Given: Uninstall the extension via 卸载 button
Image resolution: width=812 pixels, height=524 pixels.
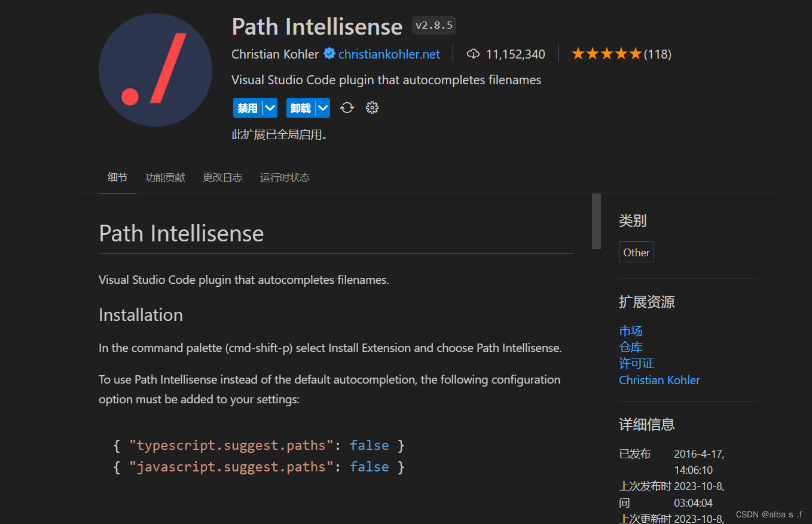Looking at the screenshot, I should pyautogui.click(x=301, y=108).
